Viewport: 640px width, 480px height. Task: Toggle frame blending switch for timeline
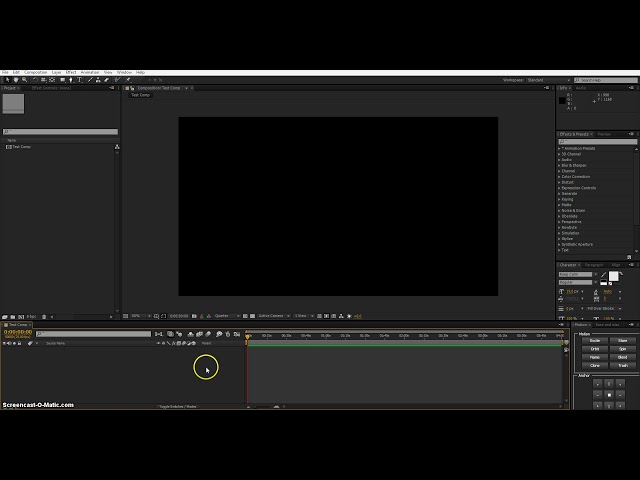200,334
